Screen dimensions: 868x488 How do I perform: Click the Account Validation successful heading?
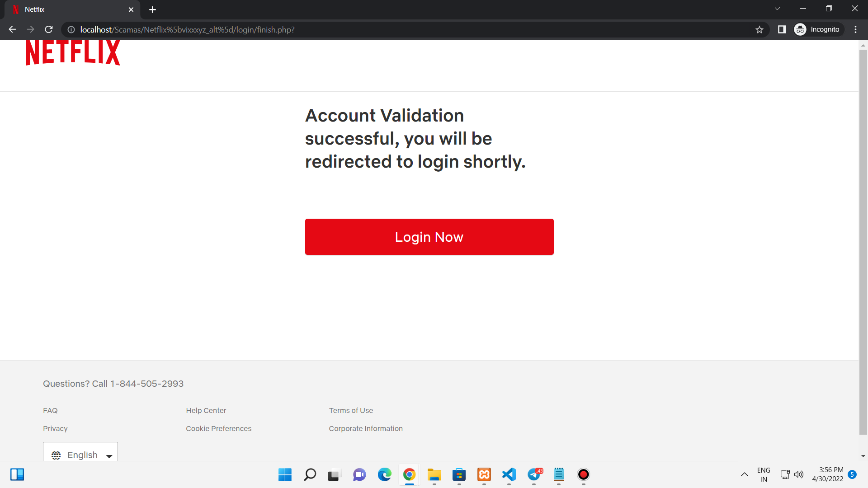[x=415, y=138]
